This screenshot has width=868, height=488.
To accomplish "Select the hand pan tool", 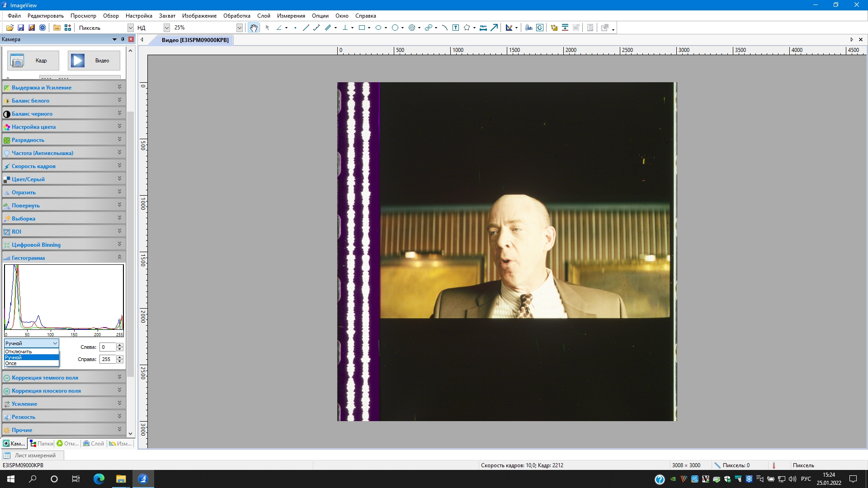I will pyautogui.click(x=254, y=28).
